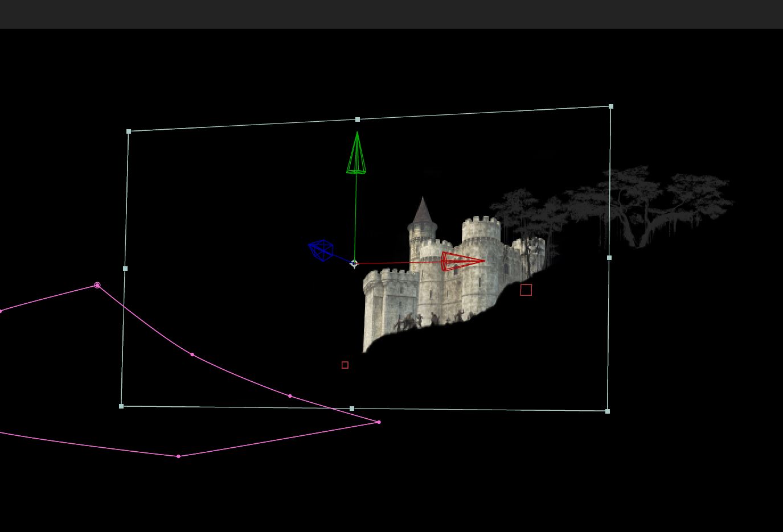The image size is (783, 532).
Task: Click the red X-axis arrow handle
Action: tap(462, 261)
